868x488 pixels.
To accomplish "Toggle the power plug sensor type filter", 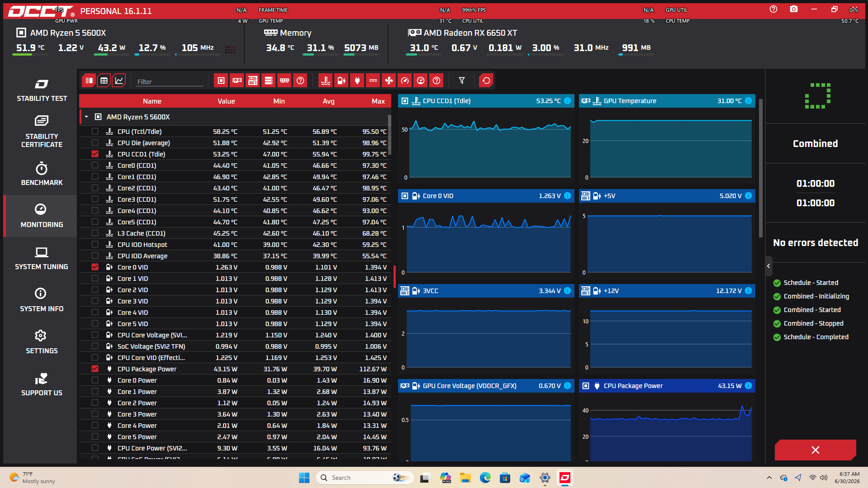I will 357,81.
